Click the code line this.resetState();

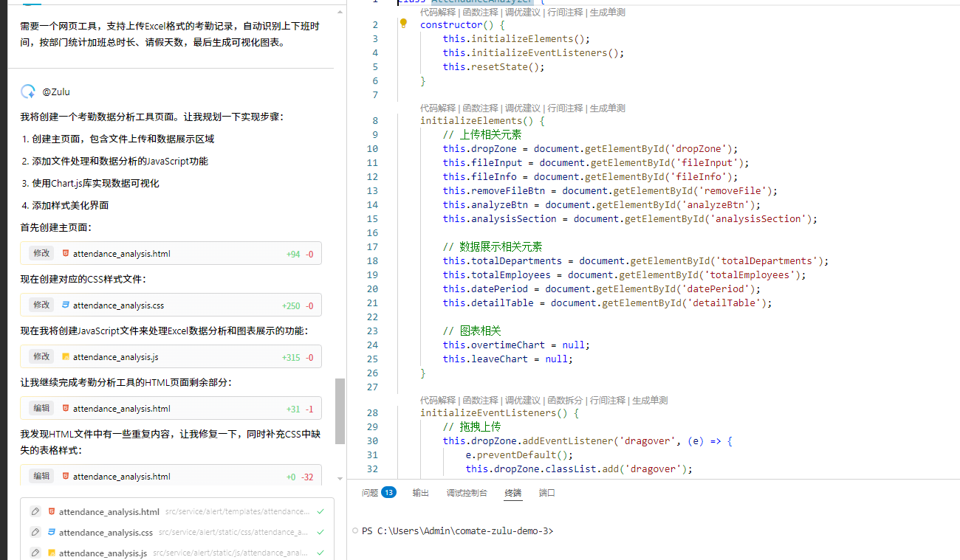(x=493, y=66)
